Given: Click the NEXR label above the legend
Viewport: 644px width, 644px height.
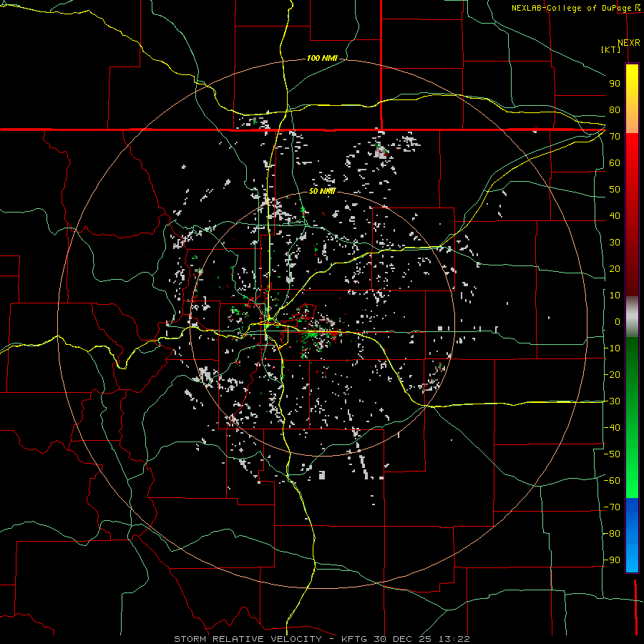Looking at the screenshot, I should coord(628,43).
